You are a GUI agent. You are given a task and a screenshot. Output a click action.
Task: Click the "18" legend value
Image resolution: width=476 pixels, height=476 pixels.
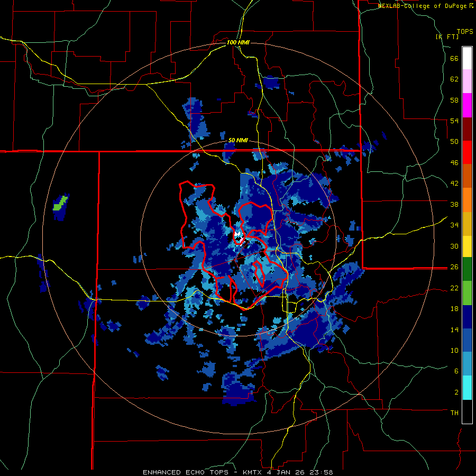pyautogui.click(x=454, y=309)
